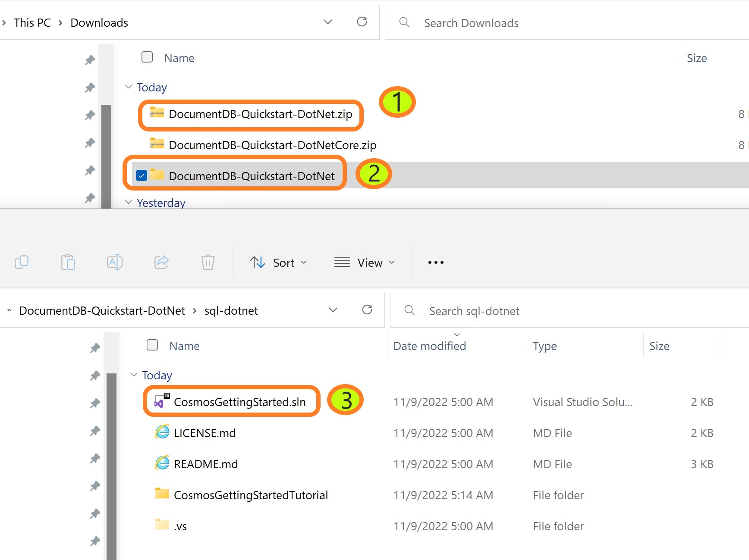Click the .vs hidden folder icon
The image size is (749, 560).
pyautogui.click(x=162, y=525)
